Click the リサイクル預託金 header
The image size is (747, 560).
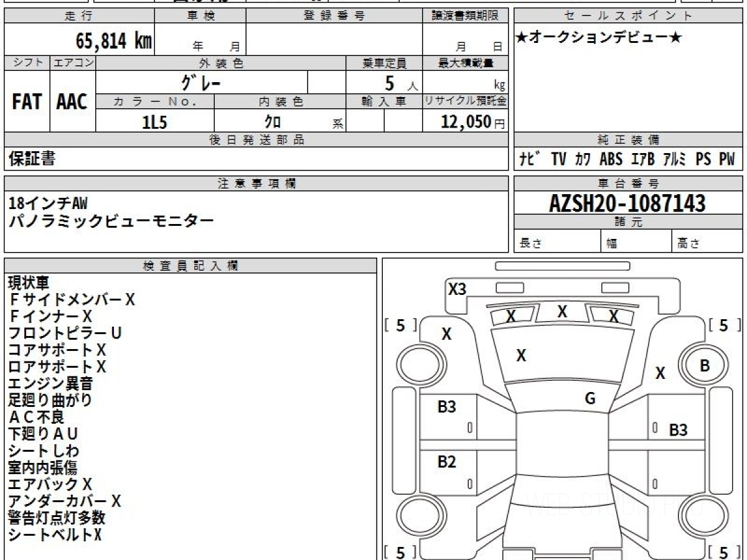(x=465, y=101)
